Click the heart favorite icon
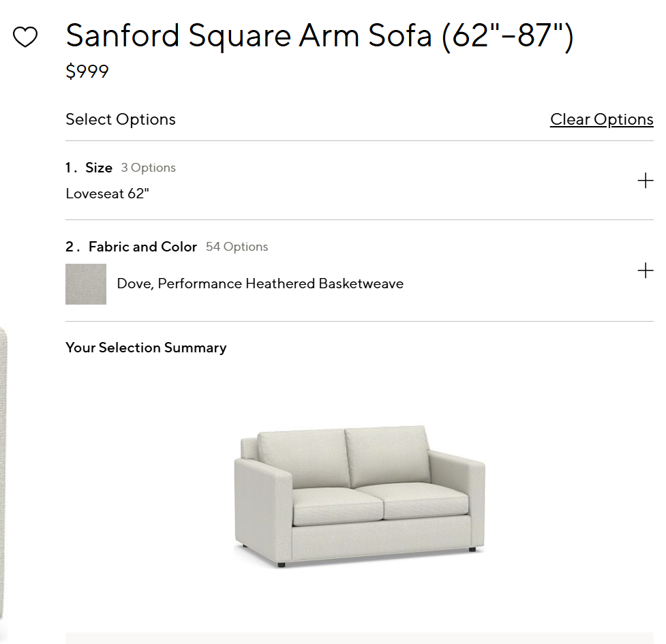The height and width of the screenshot is (644, 666). point(25,37)
